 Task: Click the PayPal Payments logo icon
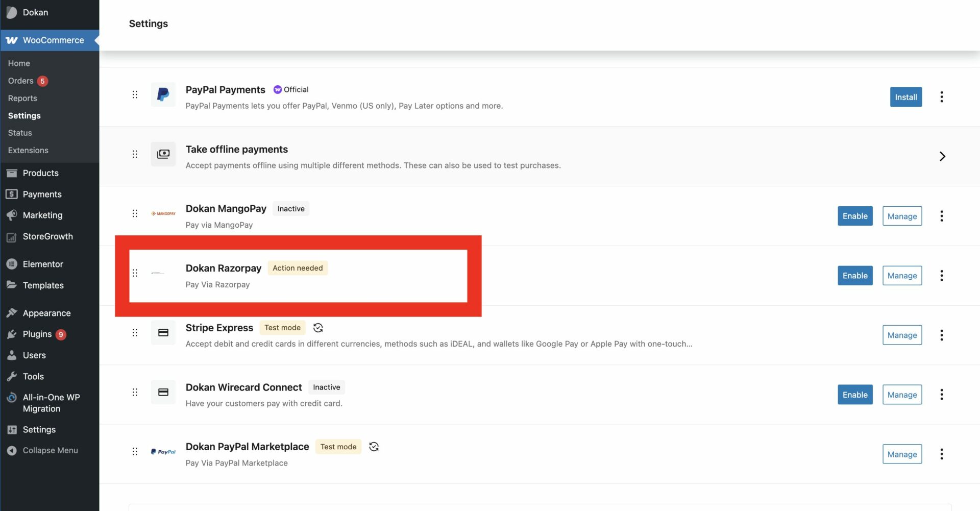[x=163, y=94]
